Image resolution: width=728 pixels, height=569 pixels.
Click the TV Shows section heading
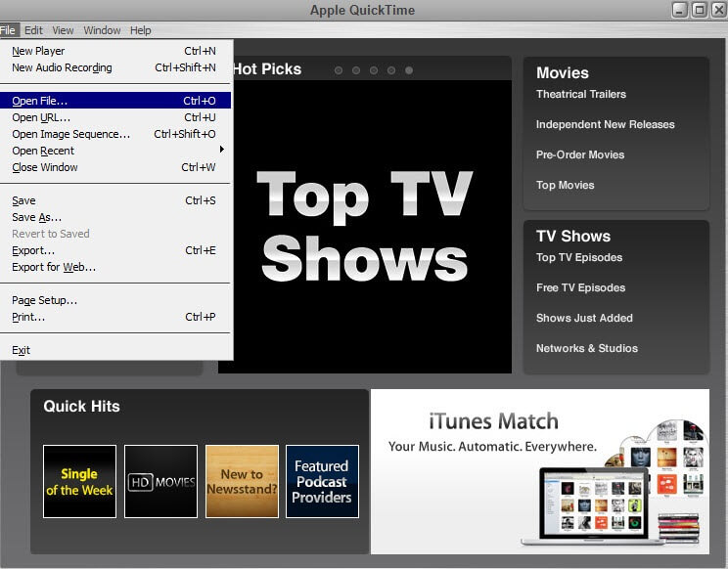[573, 236]
